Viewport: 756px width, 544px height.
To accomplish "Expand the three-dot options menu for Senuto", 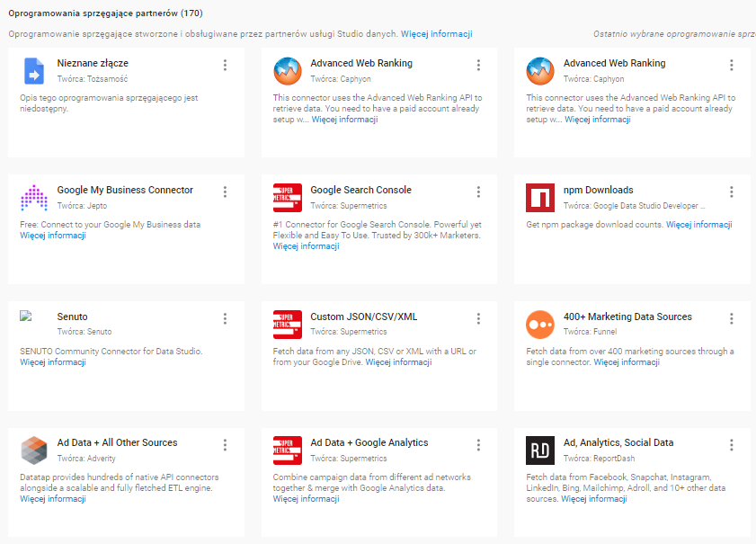I will click(x=225, y=318).
